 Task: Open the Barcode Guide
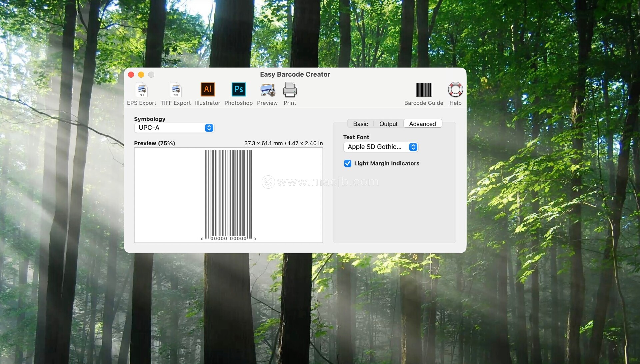tap(424, 90)
